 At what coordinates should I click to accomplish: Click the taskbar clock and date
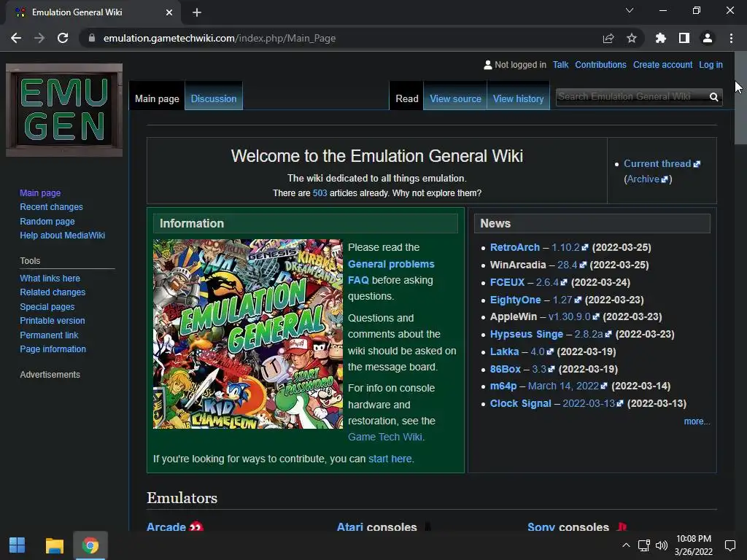coord(694,545)
